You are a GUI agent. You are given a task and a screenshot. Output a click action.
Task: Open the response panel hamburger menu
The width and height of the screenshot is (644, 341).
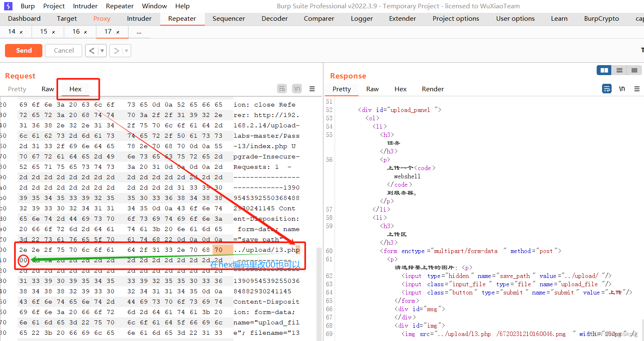click(x=637, y=89)
